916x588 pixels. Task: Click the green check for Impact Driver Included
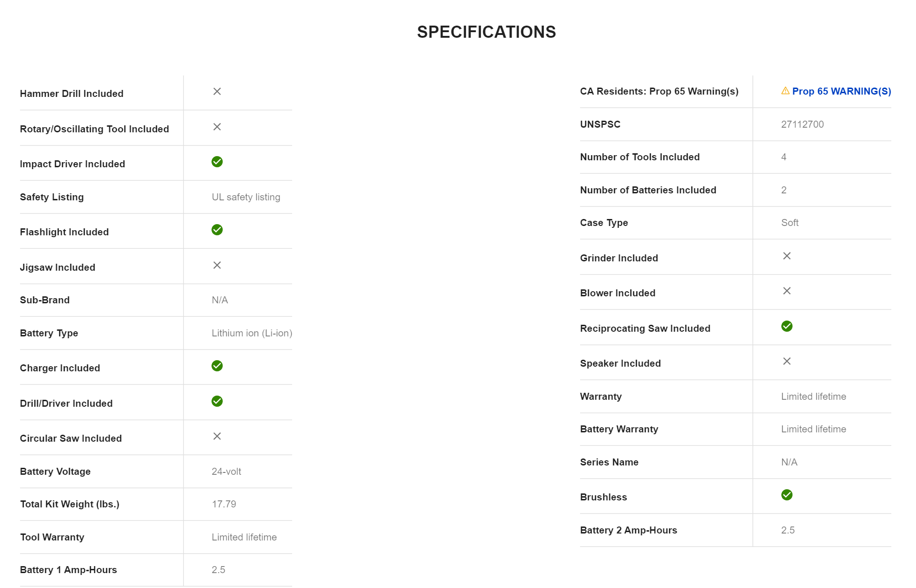(217, 162)
